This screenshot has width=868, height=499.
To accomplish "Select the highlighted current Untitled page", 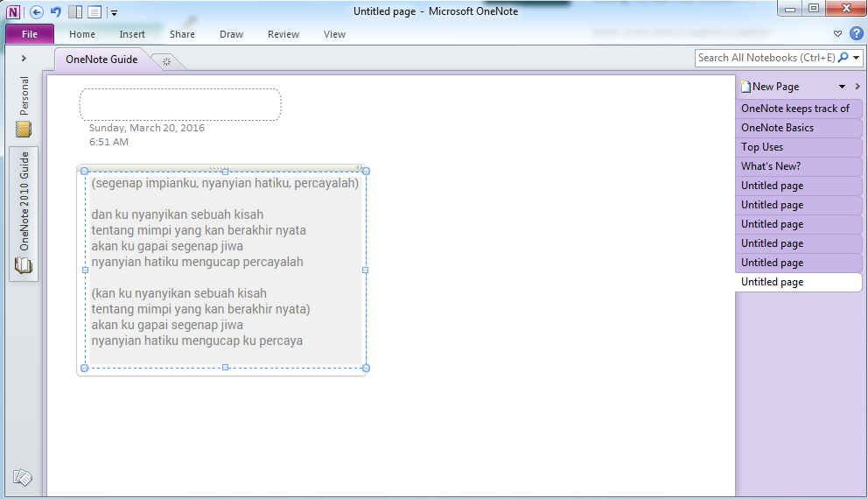I will [x=798, y=282].
